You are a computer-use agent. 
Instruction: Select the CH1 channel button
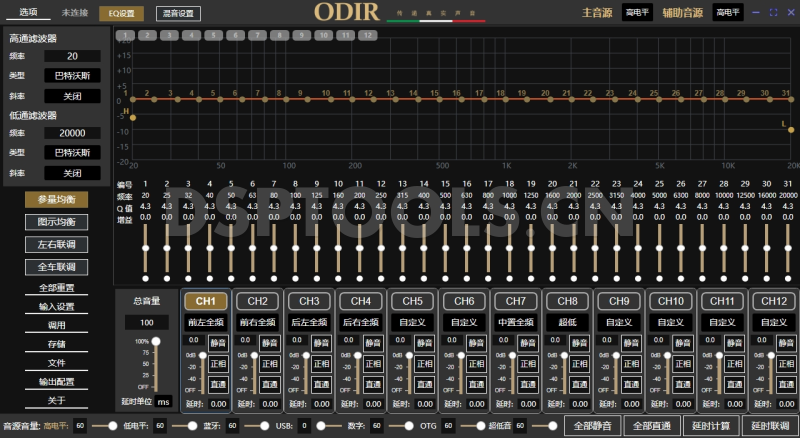coord(205,300)
